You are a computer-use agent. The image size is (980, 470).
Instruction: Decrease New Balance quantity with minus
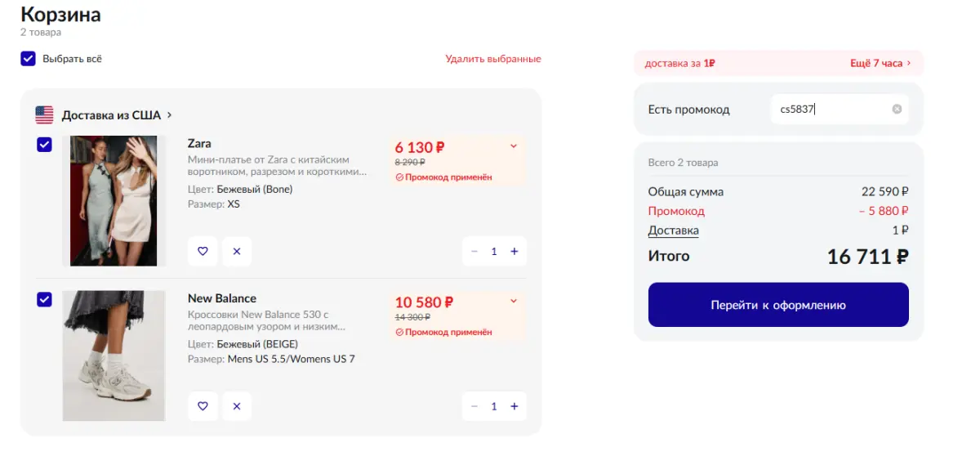pos(474,406)
